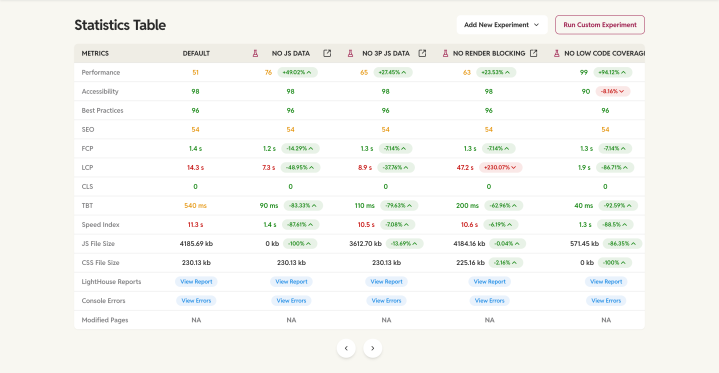This screenshot has height=373, width=719.
Task: Click the flask icon beside NO LOW CODE COVERAGE
Action: tap(557, 53)
